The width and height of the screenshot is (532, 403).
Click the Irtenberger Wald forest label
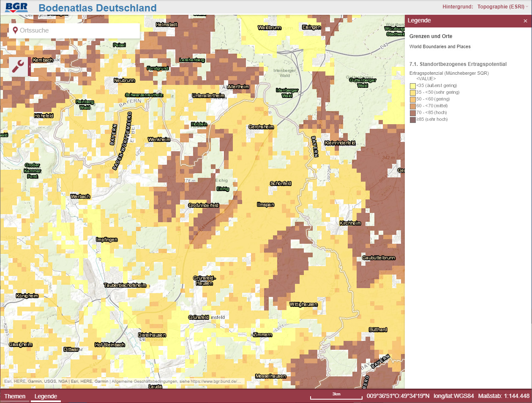coord(287,93)
